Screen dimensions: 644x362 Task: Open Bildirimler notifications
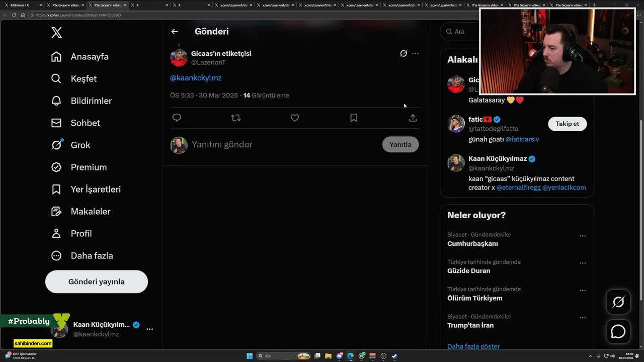82,101
